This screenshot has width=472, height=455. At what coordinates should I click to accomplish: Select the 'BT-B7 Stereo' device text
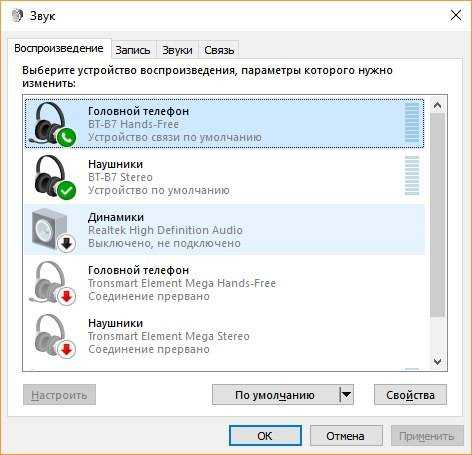point(120,177)
